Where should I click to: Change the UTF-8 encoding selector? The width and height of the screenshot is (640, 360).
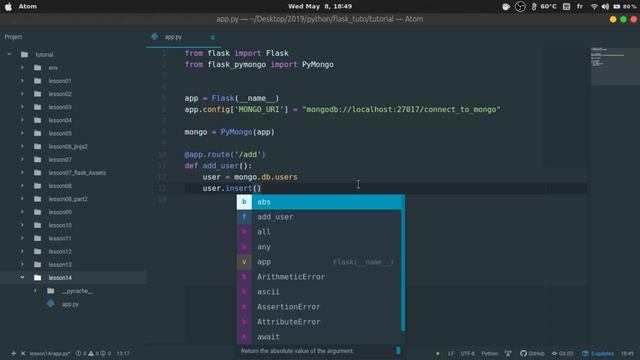click(x=467, y=353)
